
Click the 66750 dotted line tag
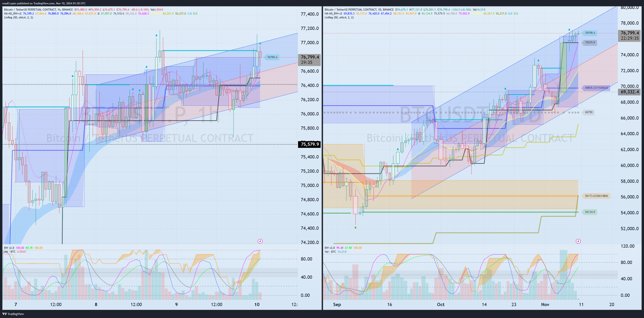pos(589,112)
